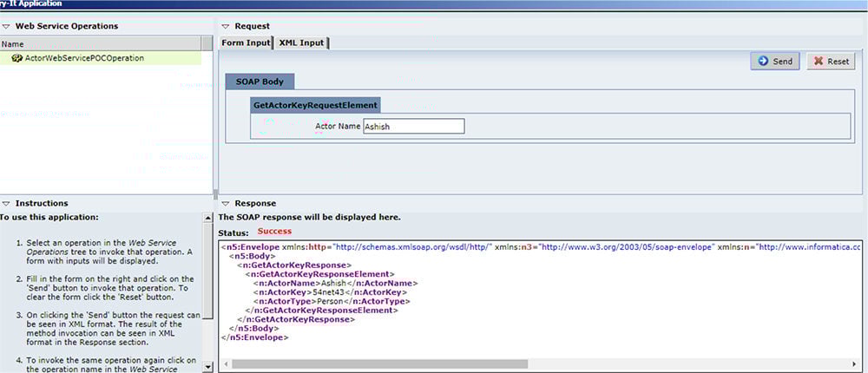Collapse the Response panel
The image size is (868, 373).
click(x=226, y=204)
